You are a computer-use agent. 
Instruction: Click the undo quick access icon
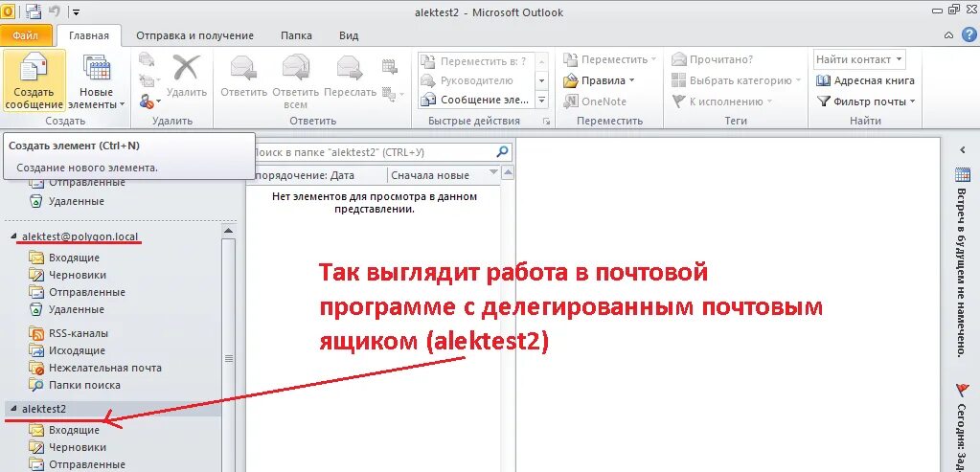pyautogui.click(x=55, y=11)
